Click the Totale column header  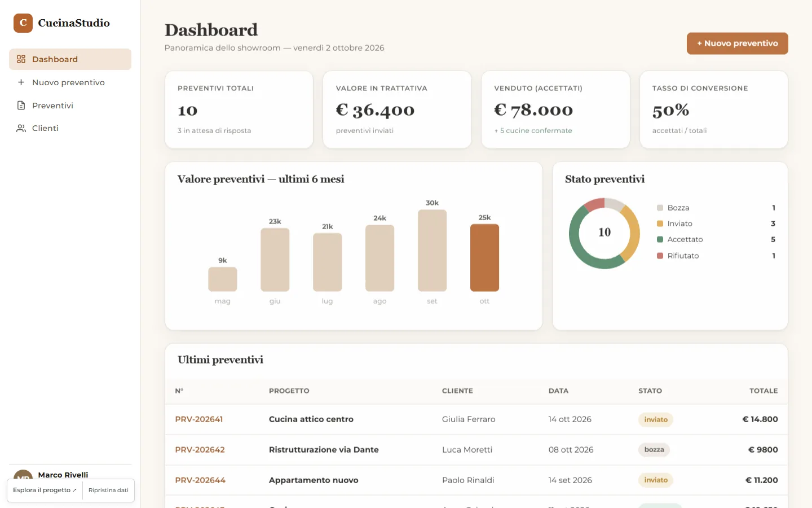point(764,391)
